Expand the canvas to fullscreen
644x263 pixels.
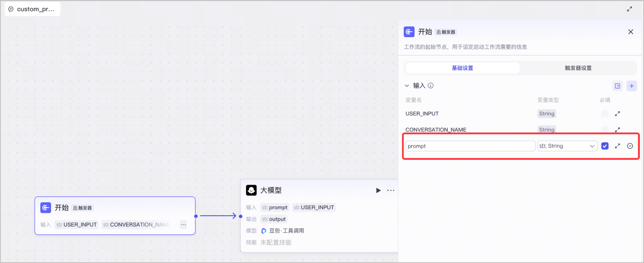point(629,9)
